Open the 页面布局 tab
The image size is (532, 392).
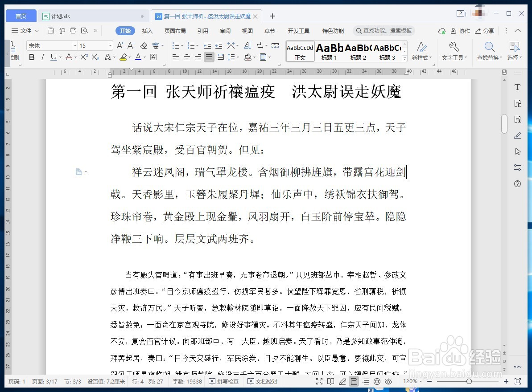pos(175,31)
